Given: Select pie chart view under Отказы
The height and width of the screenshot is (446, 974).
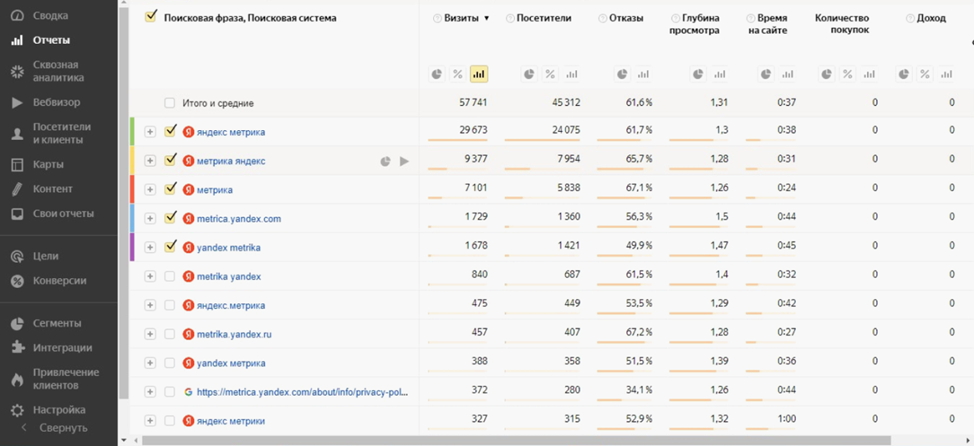Looking at the screenshot, I should click(622, 75).
